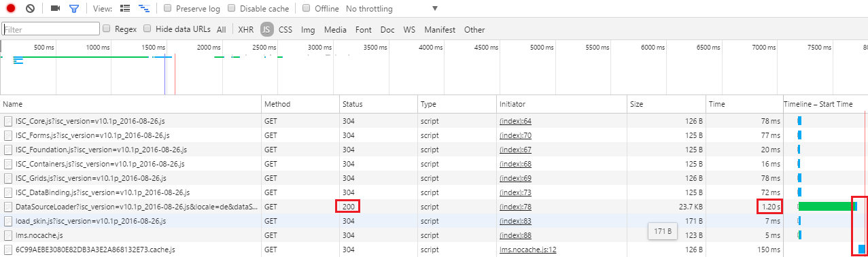Click file icon of ISC_Core.js row
Viewport: 868px width, 257px height.
click(x=8, y=120)
